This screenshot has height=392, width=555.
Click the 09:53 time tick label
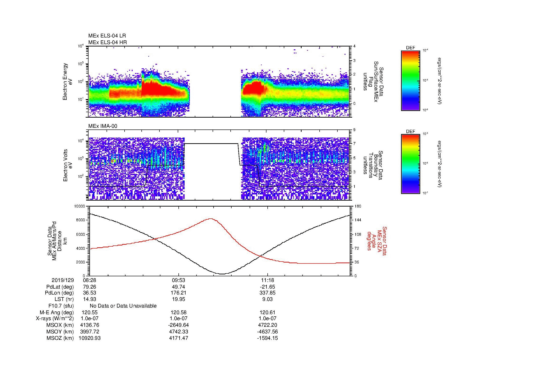point(178,280)
